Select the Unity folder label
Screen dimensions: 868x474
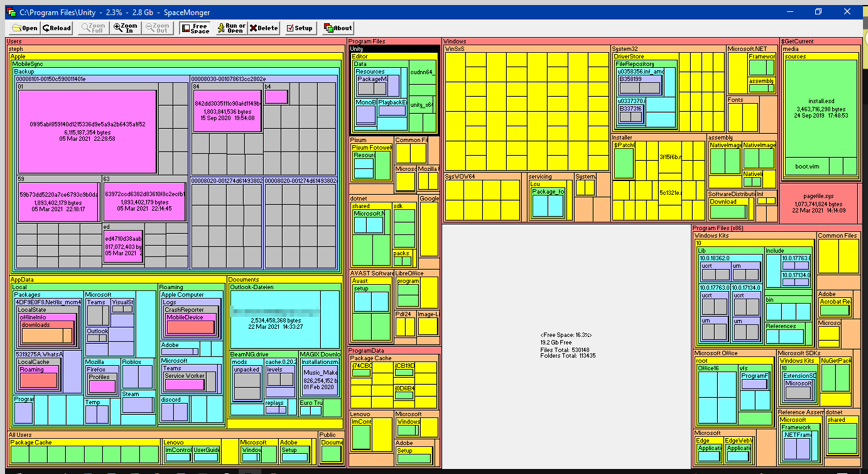coord(357,49)
